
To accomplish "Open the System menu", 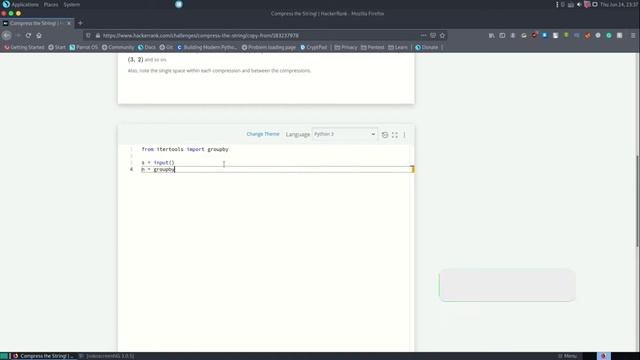I will 72,4.
